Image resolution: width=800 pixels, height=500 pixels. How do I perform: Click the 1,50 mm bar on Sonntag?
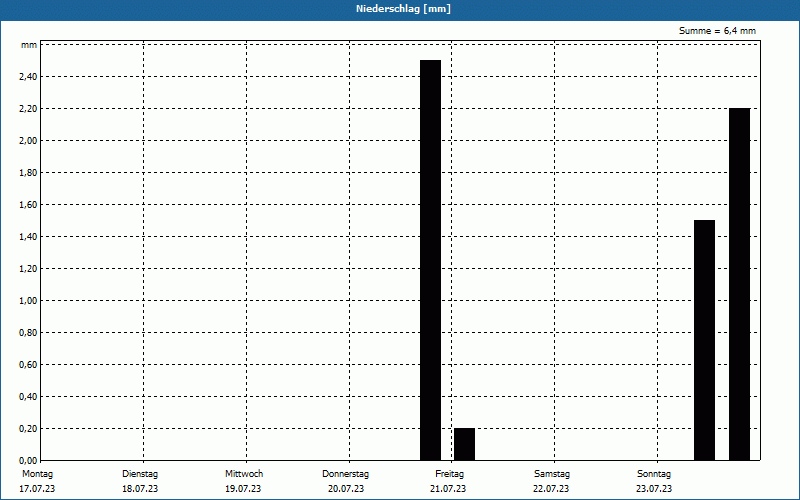[x=705, y=340]
